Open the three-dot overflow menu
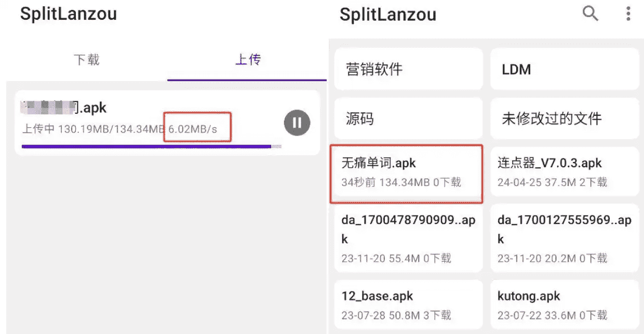Viewport: 644px width, 334px height. [628, 14]
